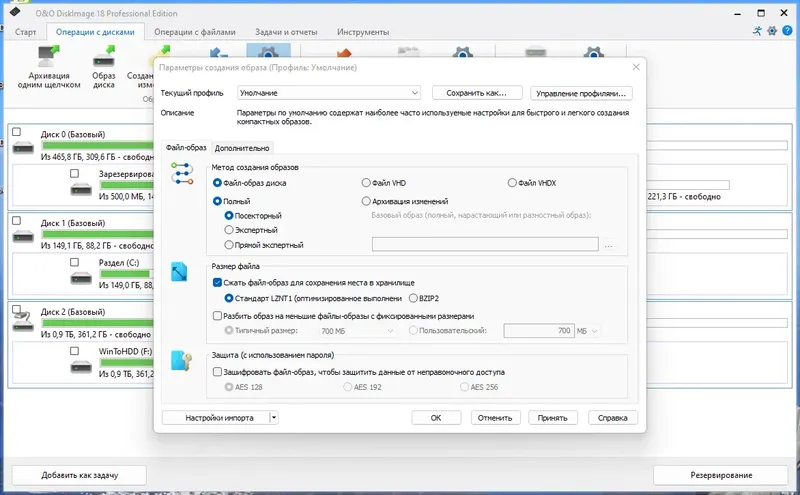Click the Disk image icon (Образ диска)
The width and height of the screenshot is (800, 495).
(x=104, y=56)
